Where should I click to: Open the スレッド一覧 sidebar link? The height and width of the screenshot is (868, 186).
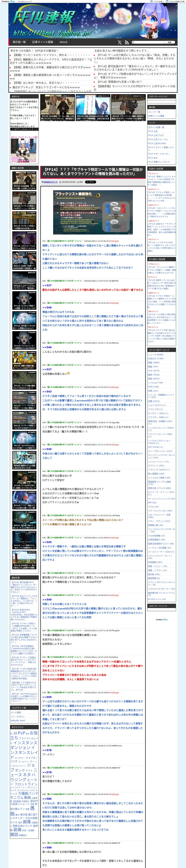click(x=154, y=112)
